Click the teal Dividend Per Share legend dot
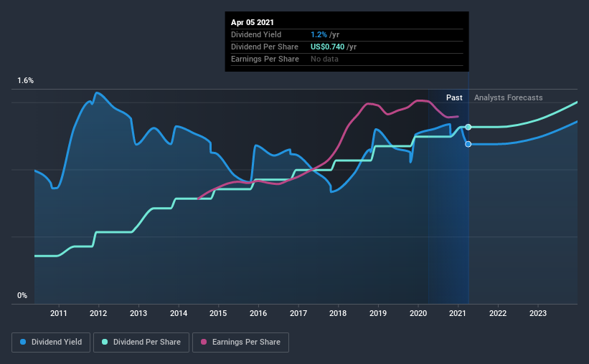The width and height of the screenshot is (589, 364). (105, 342)
